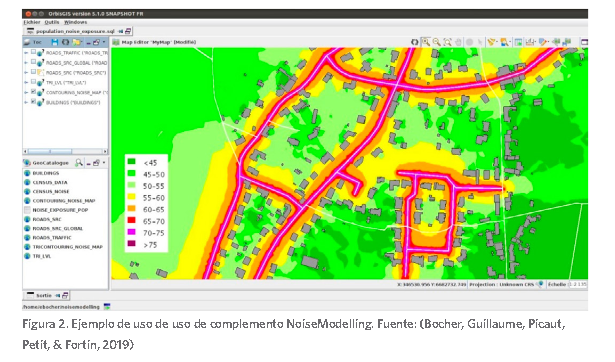Uncheck CONTOURING_NOISE_MAP layer checkbox

[x=33, y=92]
